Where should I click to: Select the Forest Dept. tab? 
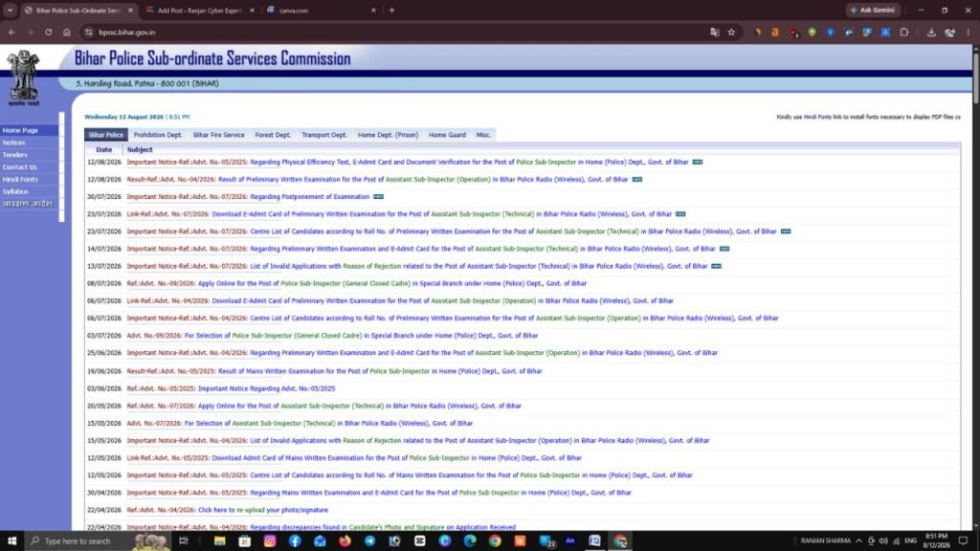point(273,134)
